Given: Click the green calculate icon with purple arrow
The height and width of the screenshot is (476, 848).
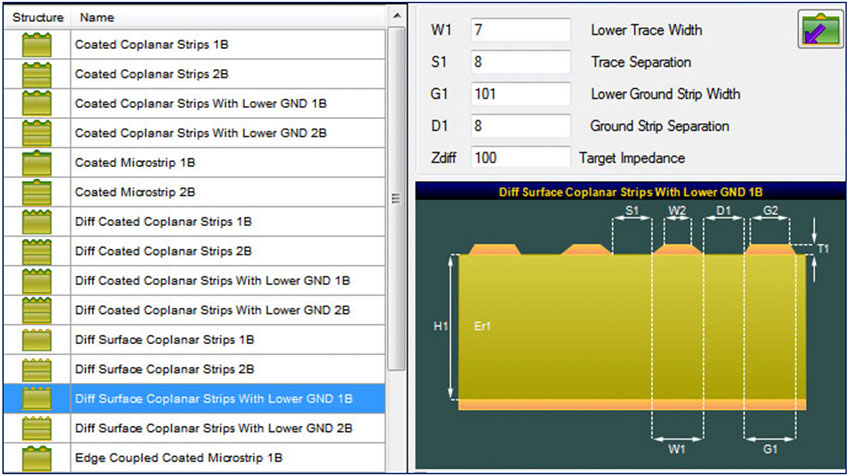Looking at the screenshot, I should [816, 30].
